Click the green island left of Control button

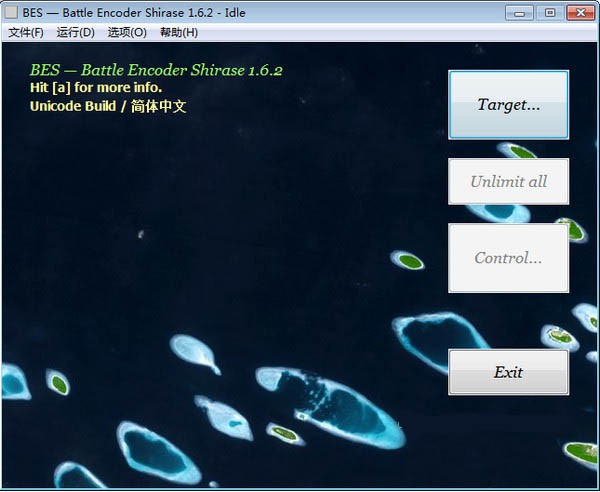click(x=410, y=261)
